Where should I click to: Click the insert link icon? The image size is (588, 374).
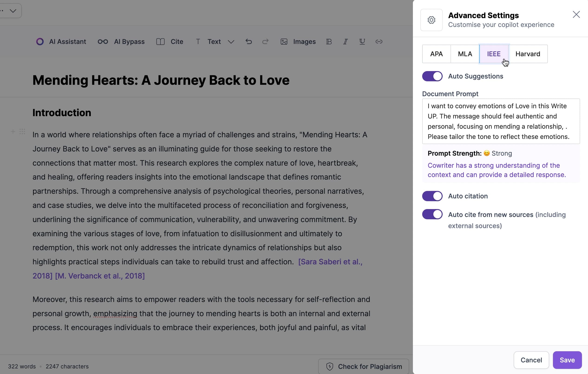pyautogui.click(x=379, y=42)
